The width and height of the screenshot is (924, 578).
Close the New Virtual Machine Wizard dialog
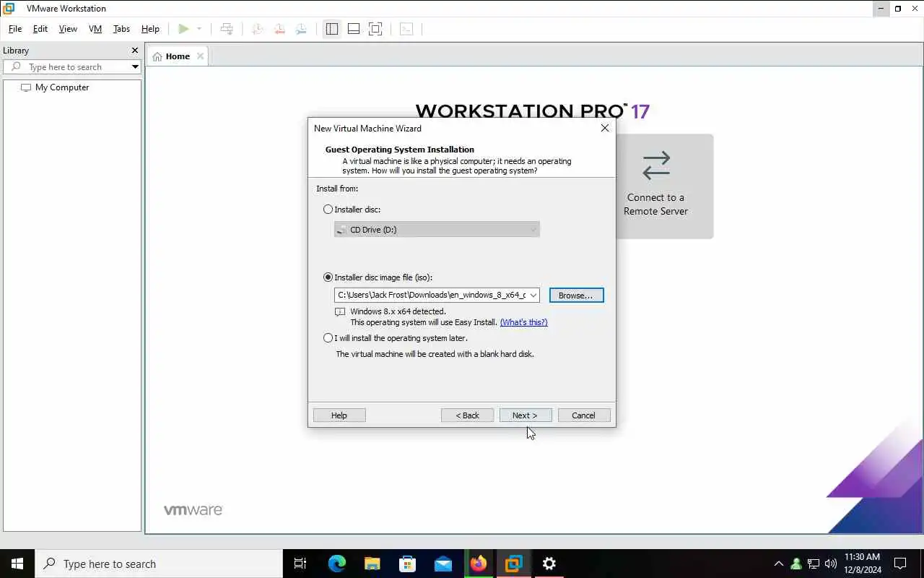coord(605,128)
